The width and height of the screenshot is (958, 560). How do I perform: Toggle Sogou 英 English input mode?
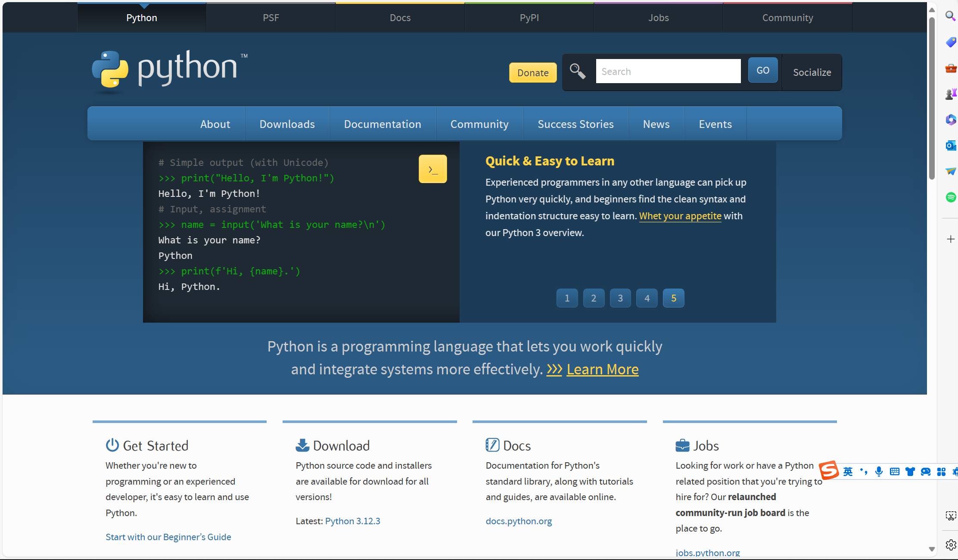(x=848, y=472)
